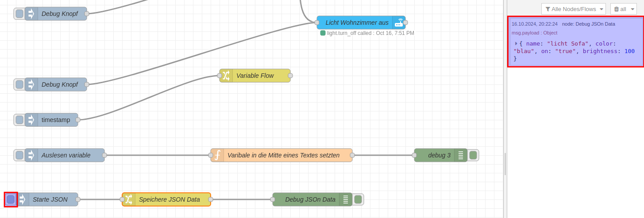Open the dropdown arrow beside the clear all button
The width and height of the screenshot is (644, 218).
[633, 9]
